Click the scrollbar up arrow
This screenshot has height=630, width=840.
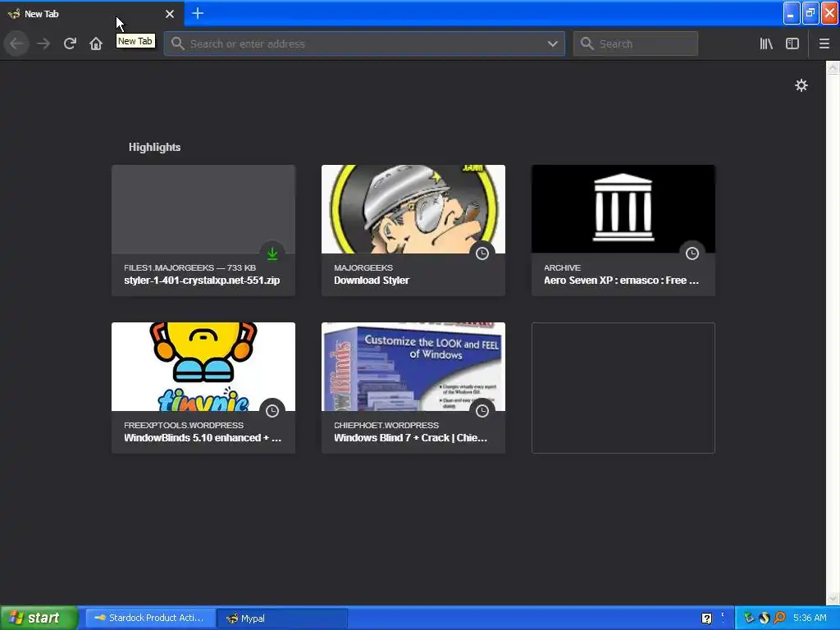[x=833, y=67]
